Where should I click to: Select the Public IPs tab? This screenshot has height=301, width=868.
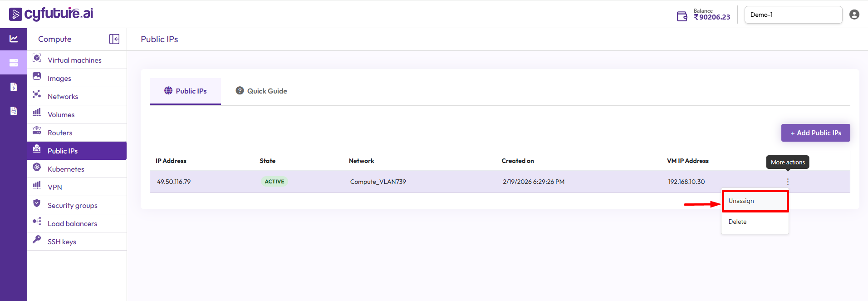click(185, 91)
